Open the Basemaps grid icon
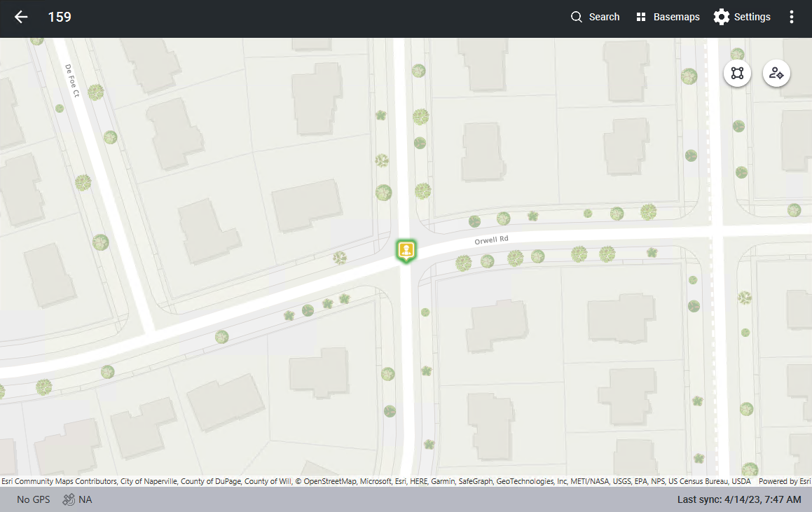This screenshot has width=812, height=512. (x=640, y=18)
